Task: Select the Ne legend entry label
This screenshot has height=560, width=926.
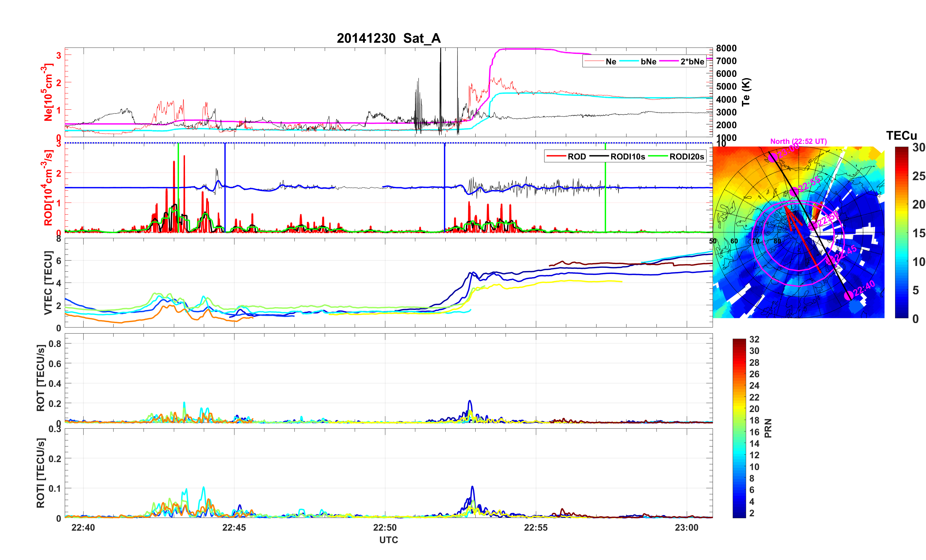Action: [x=611, y=62]
